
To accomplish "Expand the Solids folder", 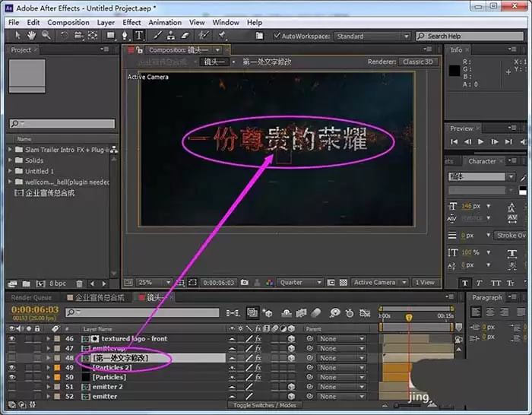I will [x=10, y=160].
